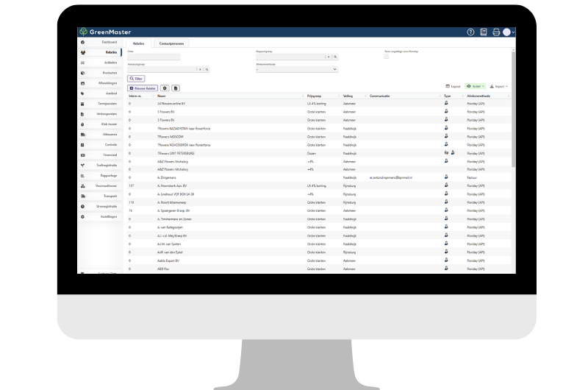Tick the Toon ongeldige voor Floriday checkbox
588x390 pixels.
(x=387, y=57)
